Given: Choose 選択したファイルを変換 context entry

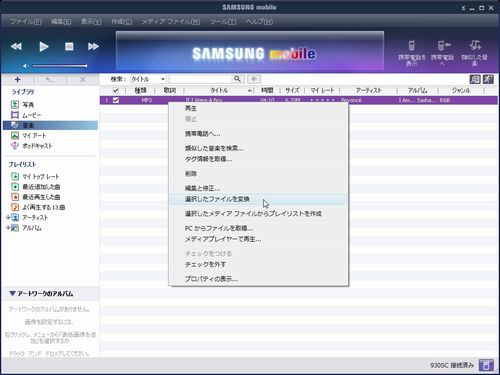Looking at the screenshot, I should pos(258,199).
